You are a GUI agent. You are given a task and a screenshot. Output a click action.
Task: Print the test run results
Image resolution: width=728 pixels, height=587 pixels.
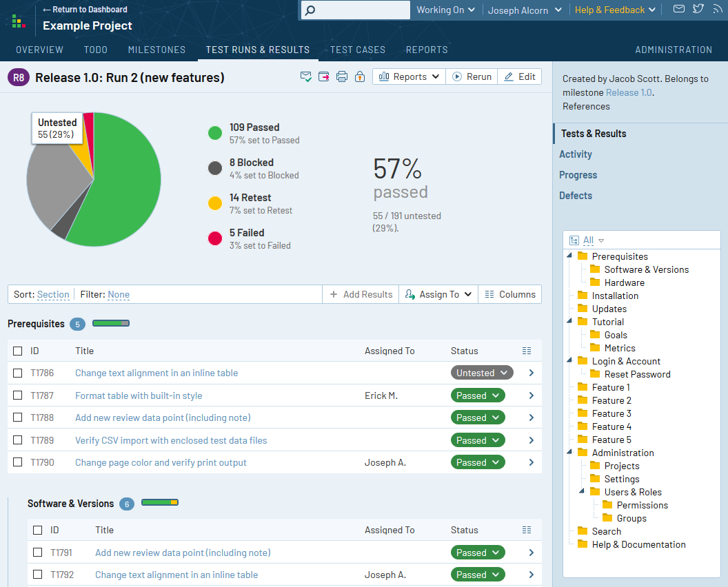point(341,76)
